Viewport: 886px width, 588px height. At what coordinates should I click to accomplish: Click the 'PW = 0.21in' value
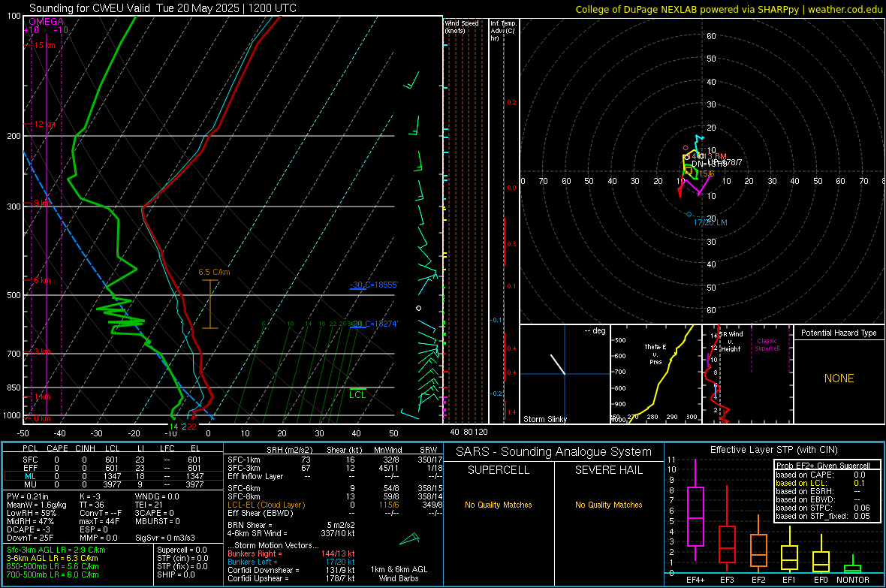pyautogui.click(x=28, y=496)
